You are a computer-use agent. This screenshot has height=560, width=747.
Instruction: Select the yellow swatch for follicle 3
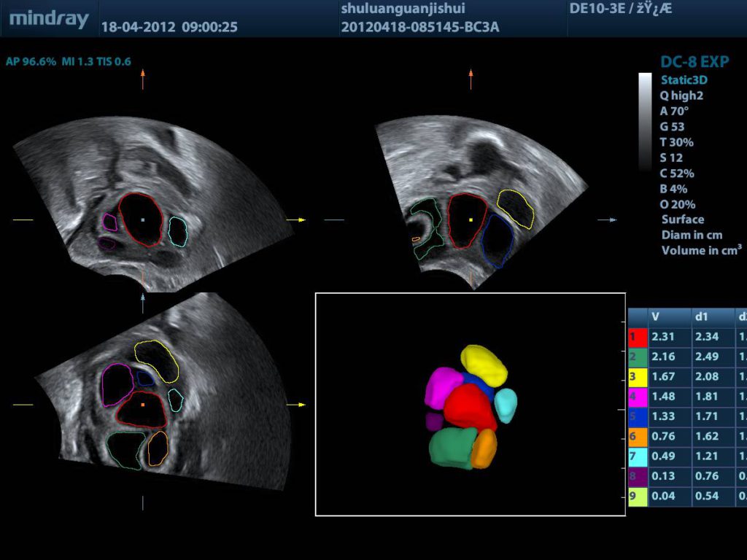637,377
